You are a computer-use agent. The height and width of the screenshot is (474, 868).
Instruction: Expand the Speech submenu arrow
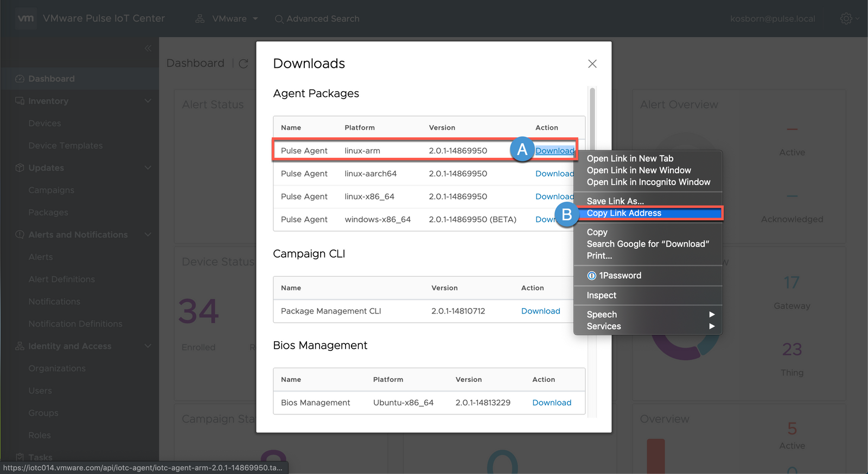tap(712, 315)
